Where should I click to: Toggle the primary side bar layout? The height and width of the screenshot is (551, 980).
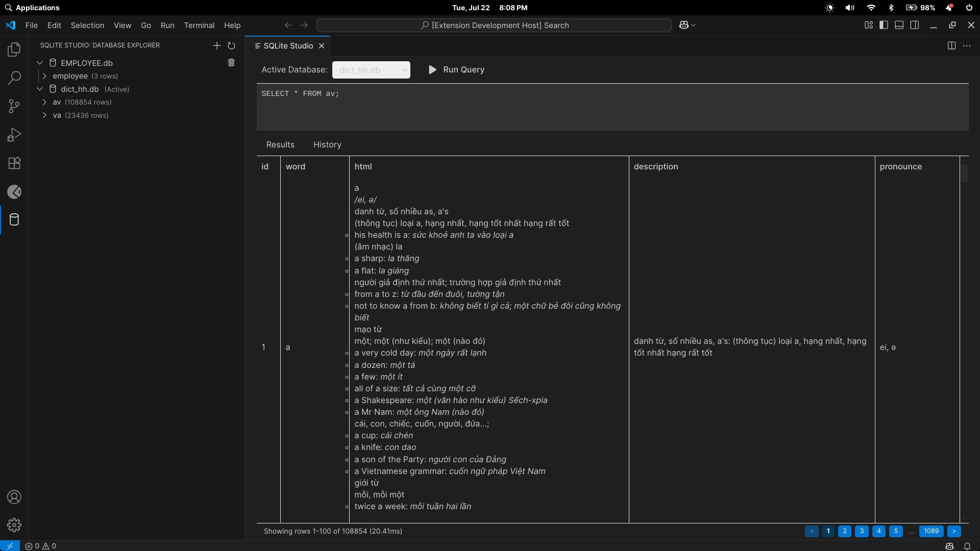884,25
